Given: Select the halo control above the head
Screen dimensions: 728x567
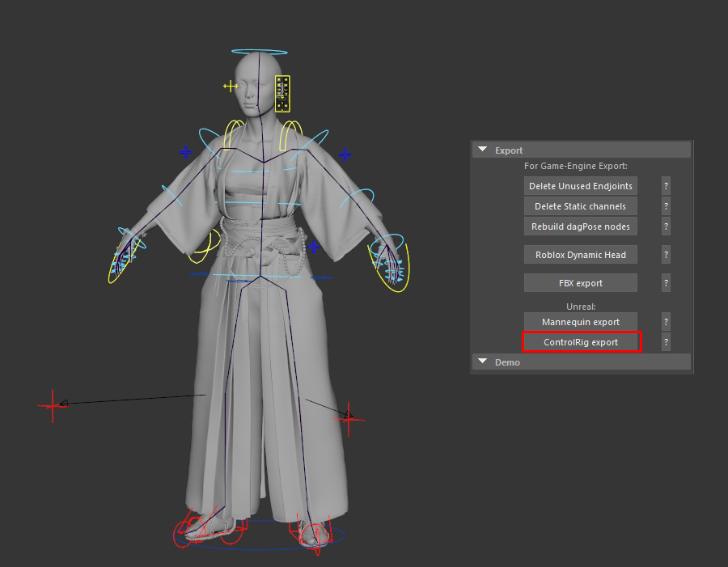Looking at the screenshot, I should (x=258, y=49).
